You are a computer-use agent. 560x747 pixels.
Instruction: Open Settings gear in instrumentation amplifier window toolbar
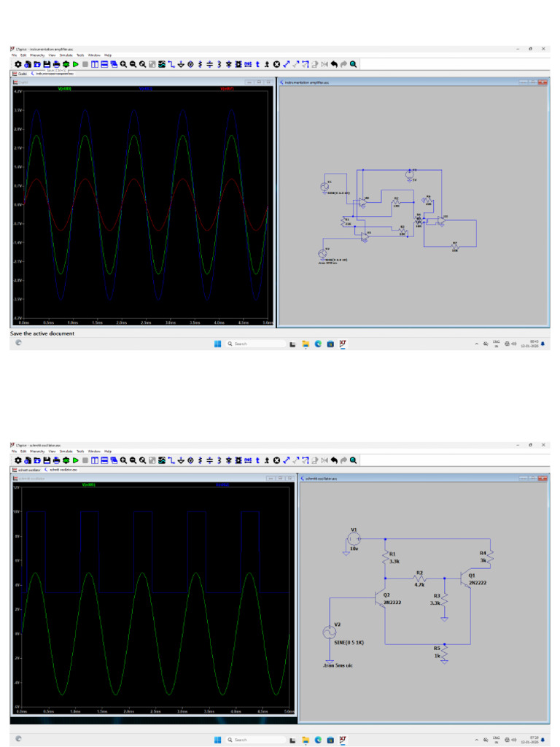(x=18, y=64)
